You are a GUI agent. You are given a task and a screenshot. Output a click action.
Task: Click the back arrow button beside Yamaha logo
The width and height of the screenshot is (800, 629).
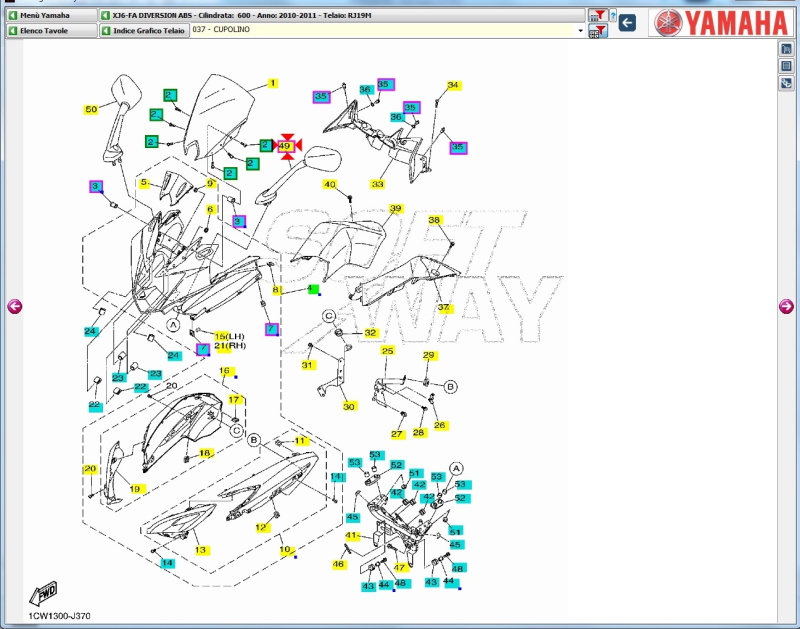(628, 22)
